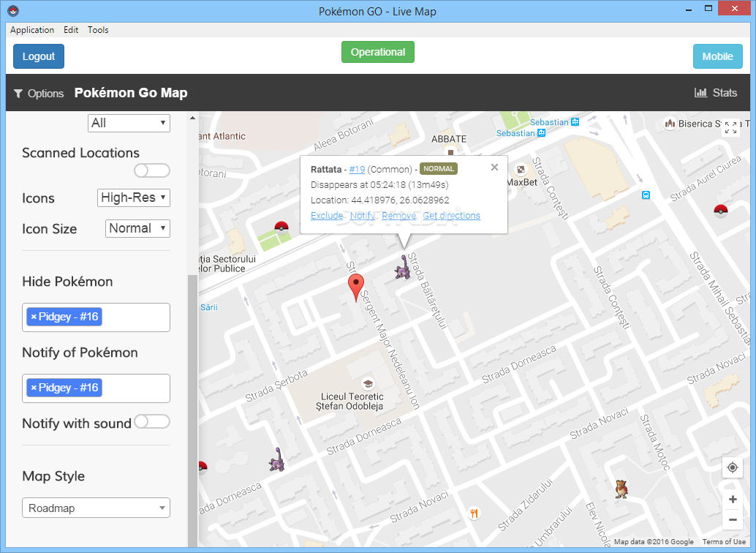Click Terms of Use link

[x=724, y=542]
